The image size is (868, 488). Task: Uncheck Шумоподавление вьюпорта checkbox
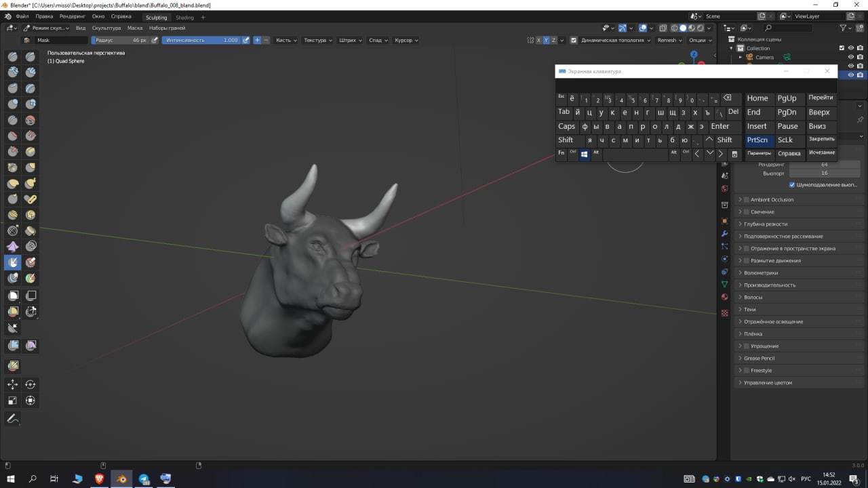tap(792, 184)
